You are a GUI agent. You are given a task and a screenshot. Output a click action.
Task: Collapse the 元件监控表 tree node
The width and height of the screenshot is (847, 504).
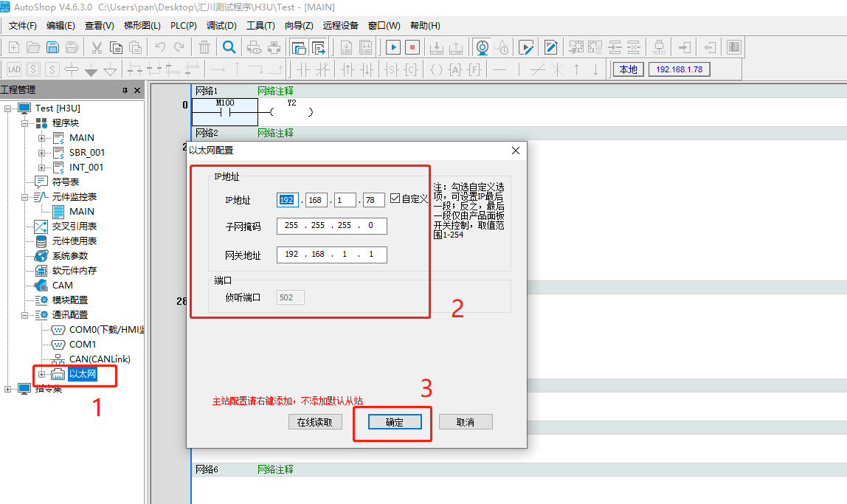pyautogui.click(x=24, y=197)
